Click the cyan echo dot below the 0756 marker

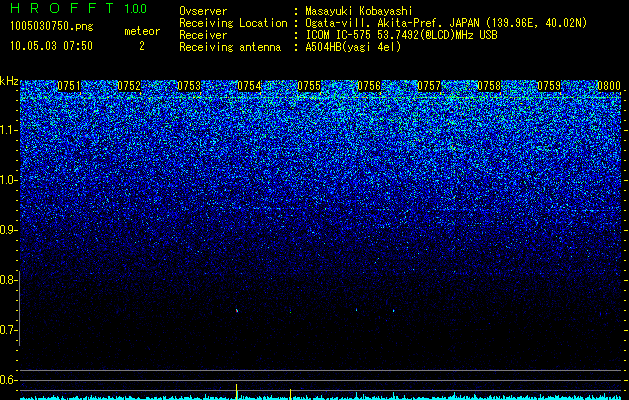click(356, 310)
